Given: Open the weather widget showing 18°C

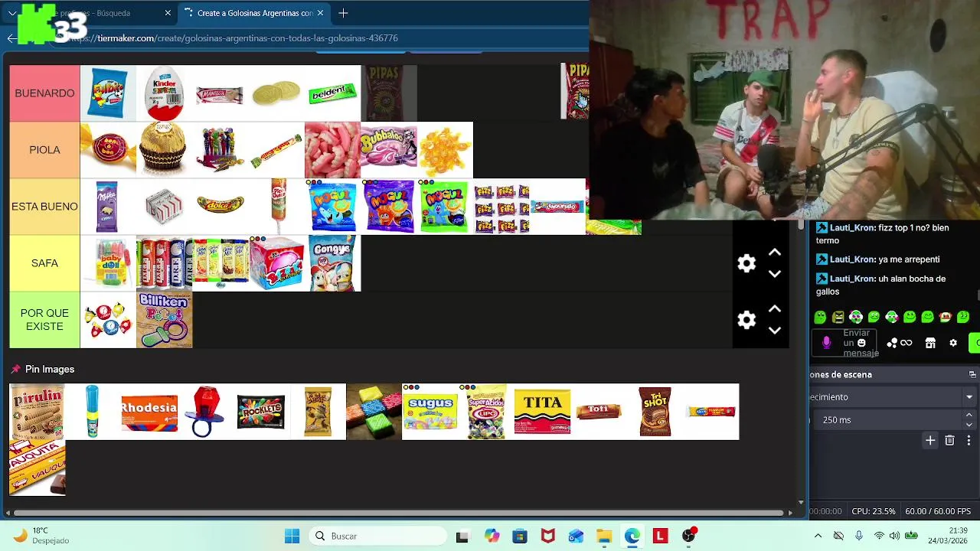Looking at the screenshot, I should [x=42, y=536].
